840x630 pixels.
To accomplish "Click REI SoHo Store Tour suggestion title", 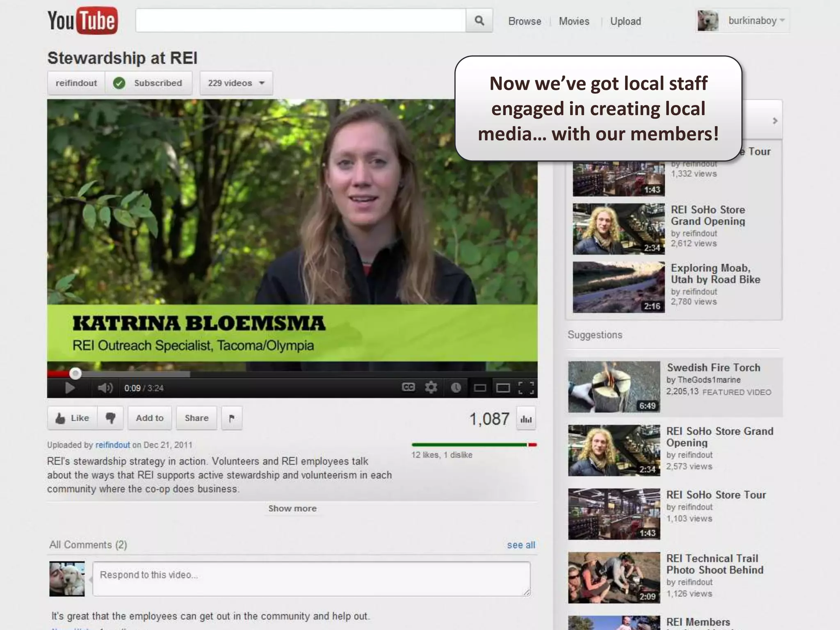I will coord(716,495).
